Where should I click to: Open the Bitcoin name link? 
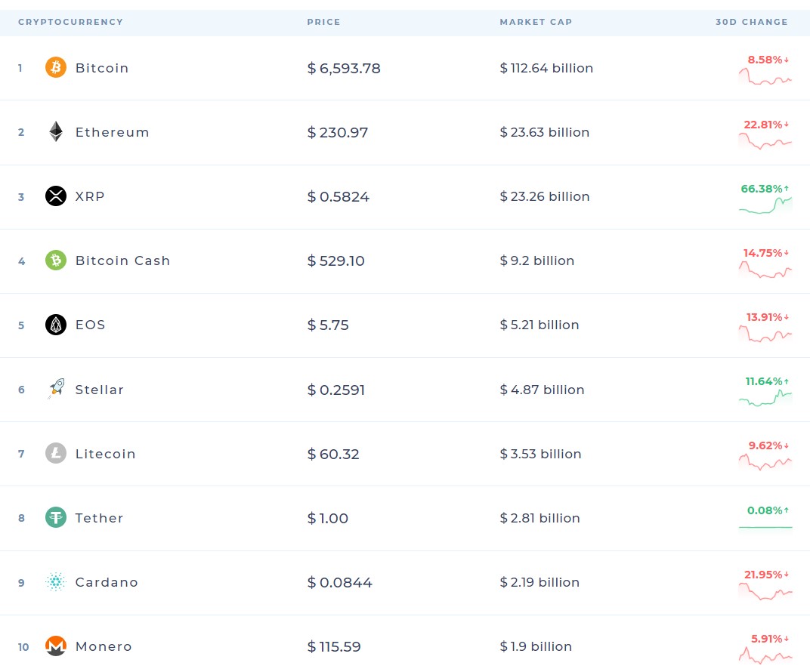point(102,68)
